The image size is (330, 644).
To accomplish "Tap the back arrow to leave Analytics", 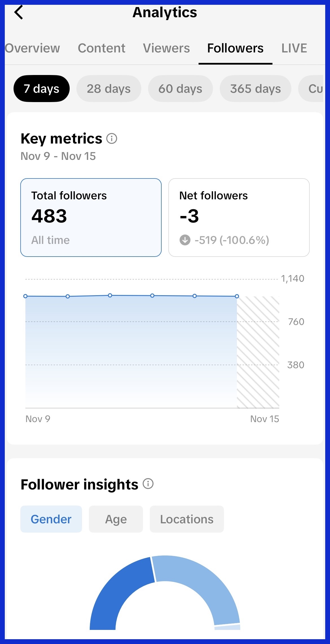I will [x=19, y=12].
